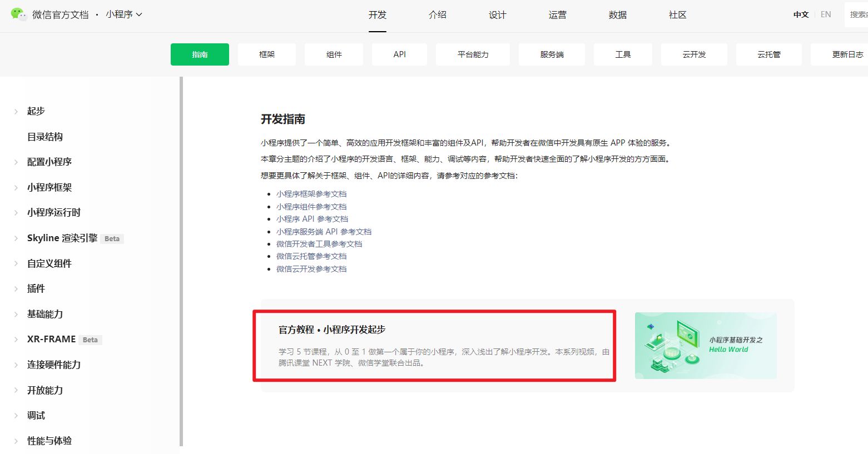Click the Hello World course thumbnail

[x=706, y=346]
